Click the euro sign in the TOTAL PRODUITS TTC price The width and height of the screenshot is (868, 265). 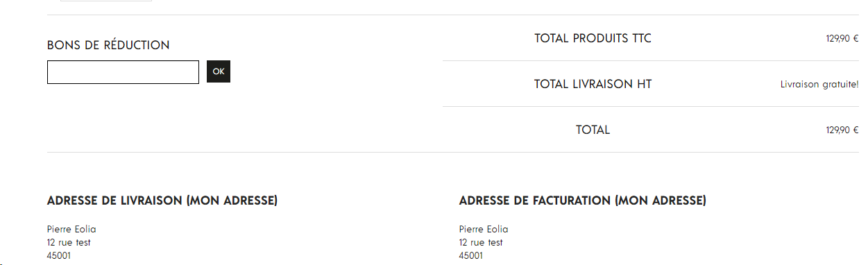(x=856, y=39)
